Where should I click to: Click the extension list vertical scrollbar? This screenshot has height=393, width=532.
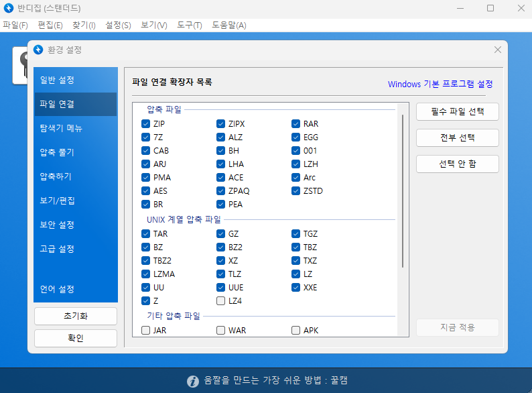pyautogui.click(x=403, y=191)
